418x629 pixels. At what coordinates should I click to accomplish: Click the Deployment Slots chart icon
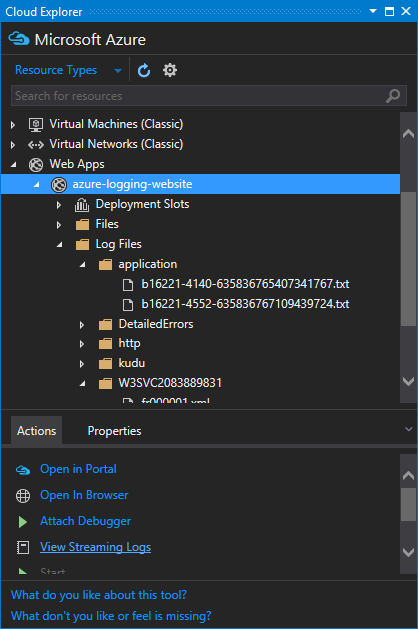pos(82,205)
